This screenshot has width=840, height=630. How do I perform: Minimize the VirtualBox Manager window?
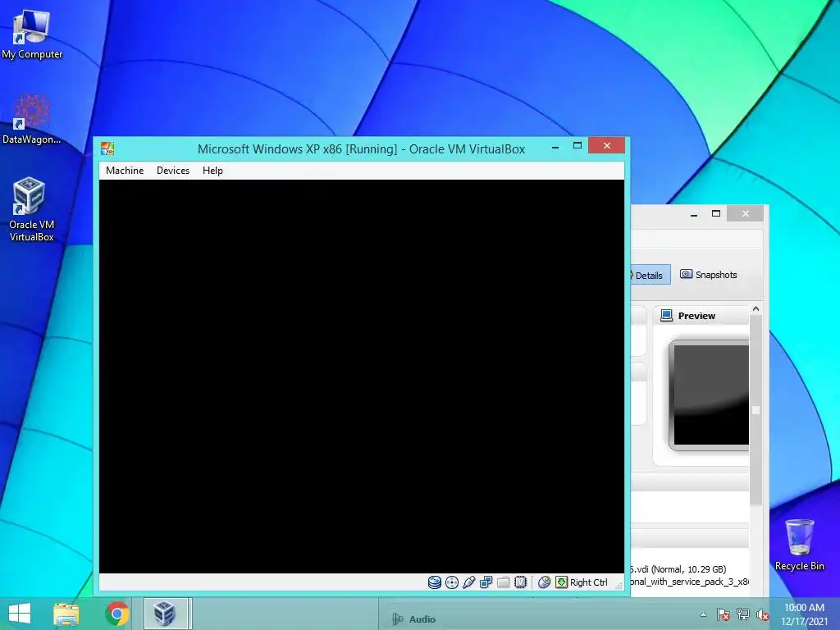point(694,214)
